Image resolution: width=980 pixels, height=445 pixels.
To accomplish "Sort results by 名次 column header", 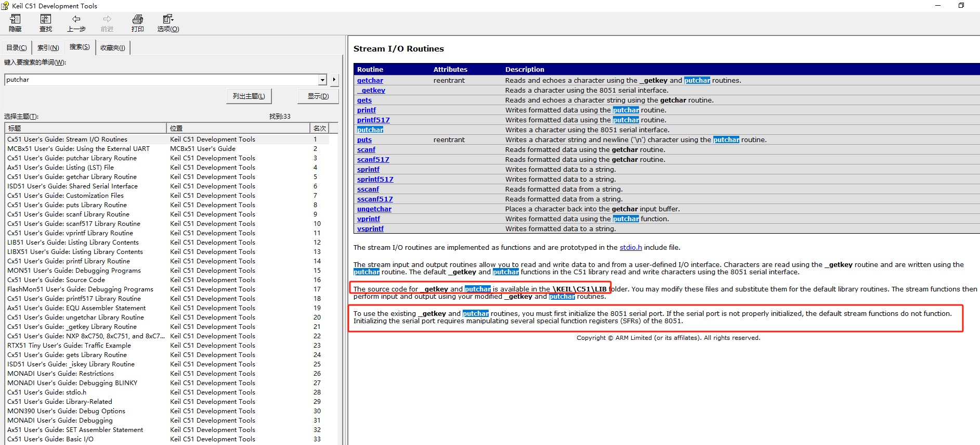I will tap(319, 128).
